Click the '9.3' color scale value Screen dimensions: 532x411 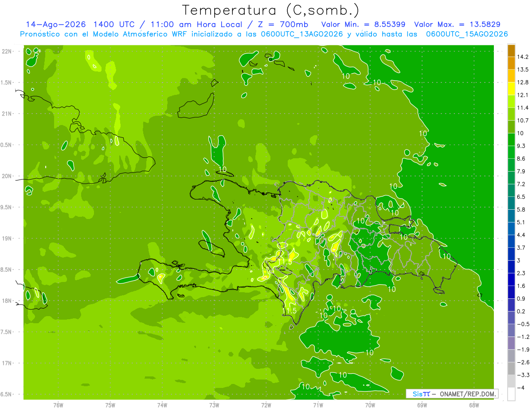click(x=521, y=146)
